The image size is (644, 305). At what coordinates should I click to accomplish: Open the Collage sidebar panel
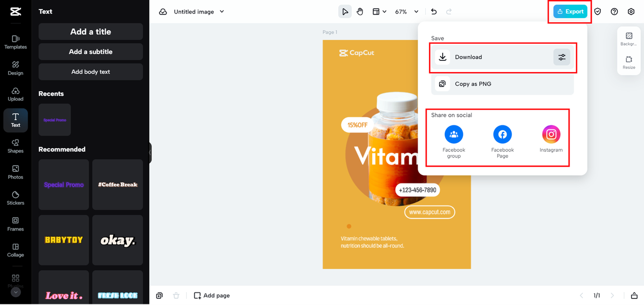tap(16, 250)
